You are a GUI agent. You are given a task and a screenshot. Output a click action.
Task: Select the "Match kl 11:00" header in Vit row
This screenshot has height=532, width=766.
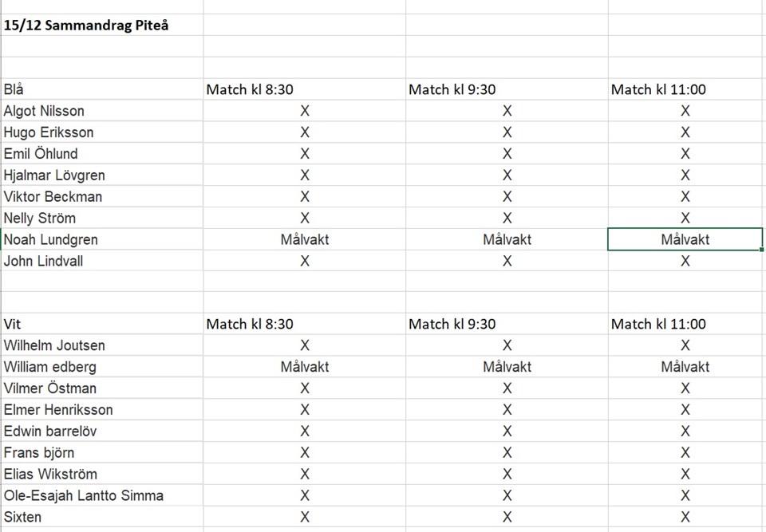658,324
